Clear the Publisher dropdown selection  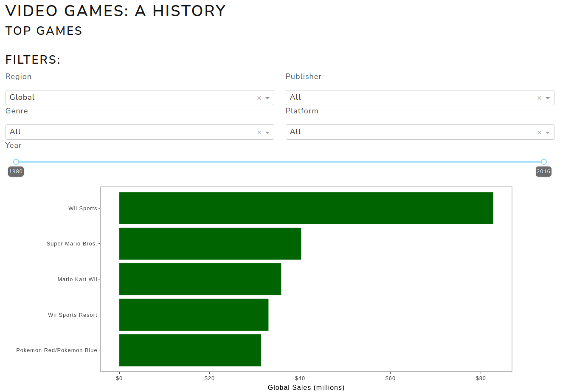pos(539,98)
